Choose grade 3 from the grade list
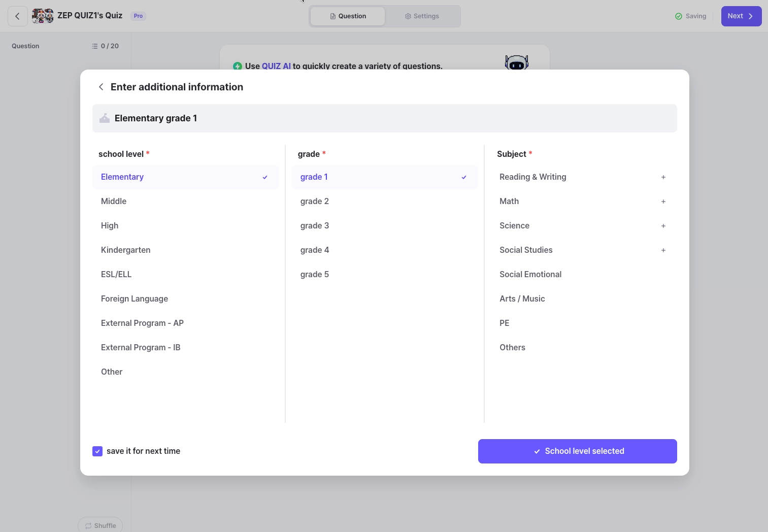Viewport: 768px width, 532px height. [x=315, y=226]
